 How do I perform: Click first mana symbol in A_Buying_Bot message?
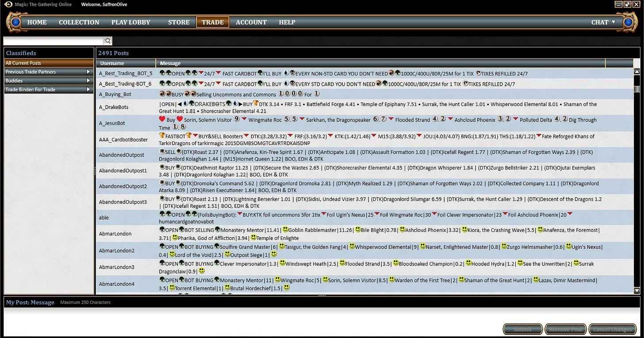point(162,94)
